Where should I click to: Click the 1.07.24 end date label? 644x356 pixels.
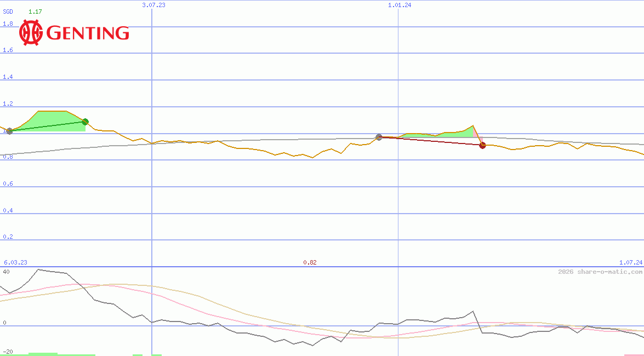[x=630, y=262]
